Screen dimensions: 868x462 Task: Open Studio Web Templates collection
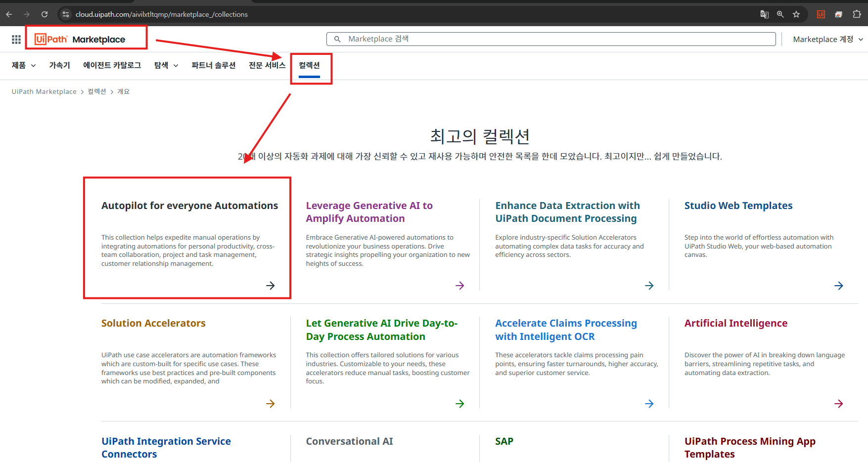tap(738, 206)
